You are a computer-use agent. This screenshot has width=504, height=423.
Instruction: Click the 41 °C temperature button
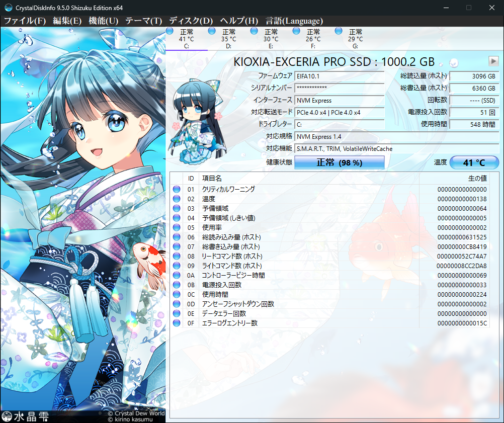tap(474, 162)
